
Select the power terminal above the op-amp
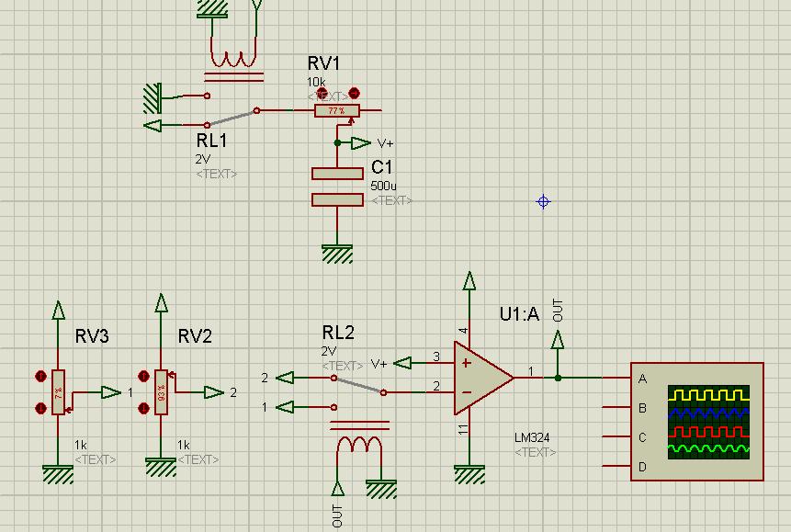coord(469,281)
